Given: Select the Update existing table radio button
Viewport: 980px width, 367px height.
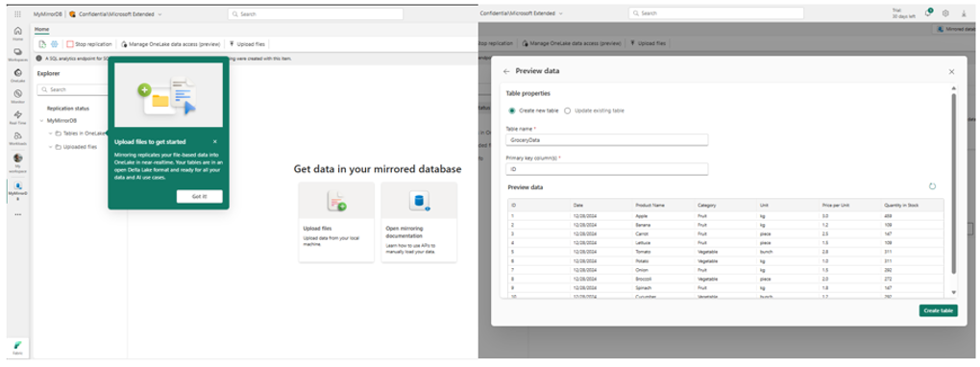Looking at the screenshot, I should 568,110.
